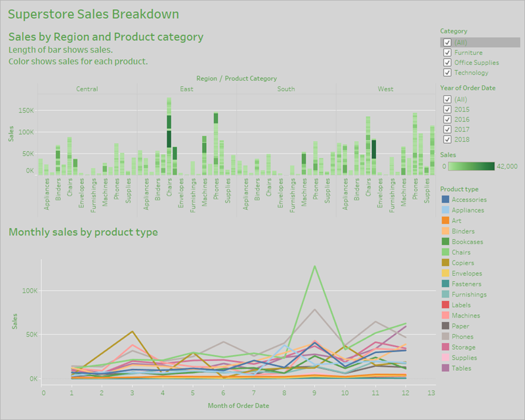Click the month 12 tick on the x-axis
The width and height of the screenshot is (525, 420).
[x=405, y=393]
